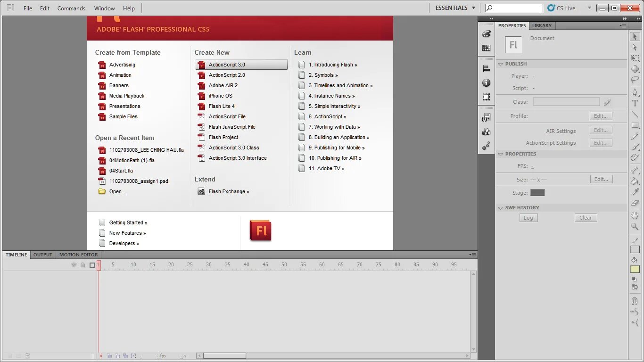The image size is (644, 362).
Task: Select the Deco tool
Action: (x=635, y=157)
